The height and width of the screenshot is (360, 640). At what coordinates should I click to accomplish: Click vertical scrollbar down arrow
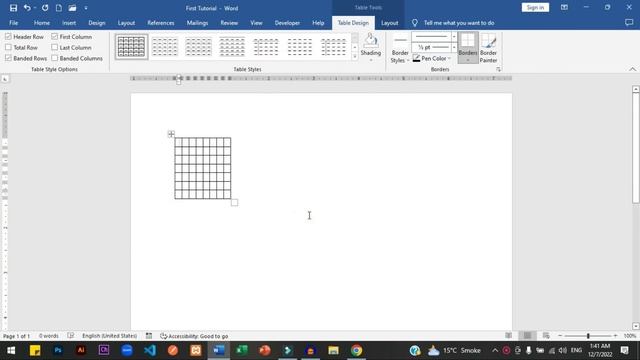tap(636, 326)
